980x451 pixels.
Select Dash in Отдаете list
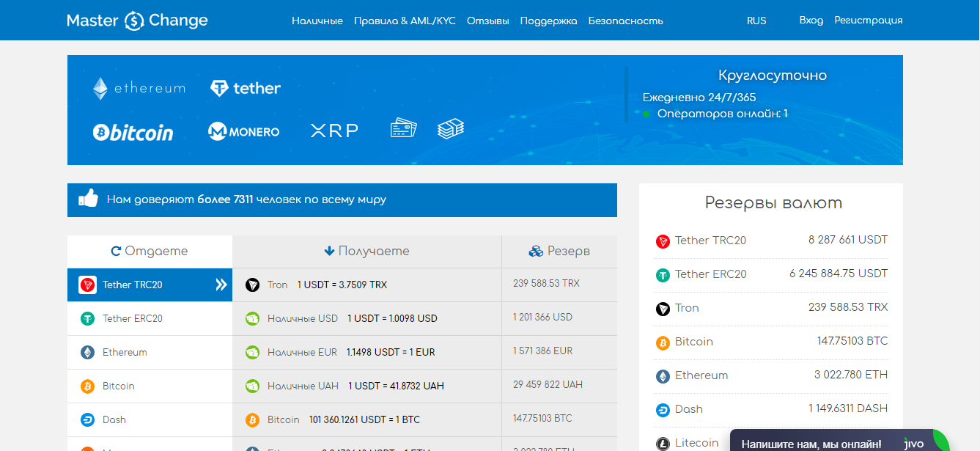point(150,419)
